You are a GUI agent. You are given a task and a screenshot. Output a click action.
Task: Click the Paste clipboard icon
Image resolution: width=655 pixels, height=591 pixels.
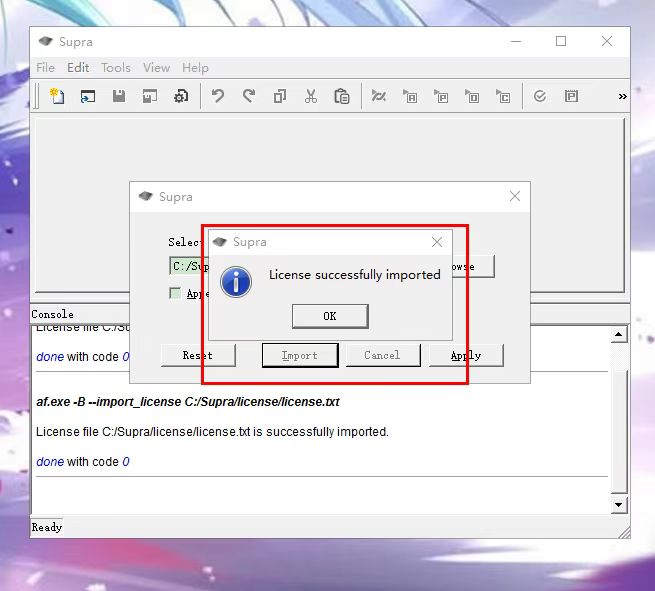pyautogui.click(x=342, y=96)
